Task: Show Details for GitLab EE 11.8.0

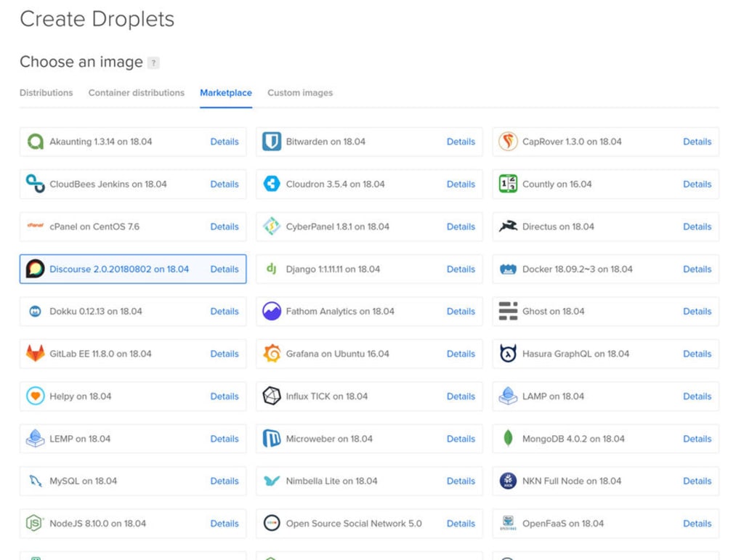Action: (225, 354)
